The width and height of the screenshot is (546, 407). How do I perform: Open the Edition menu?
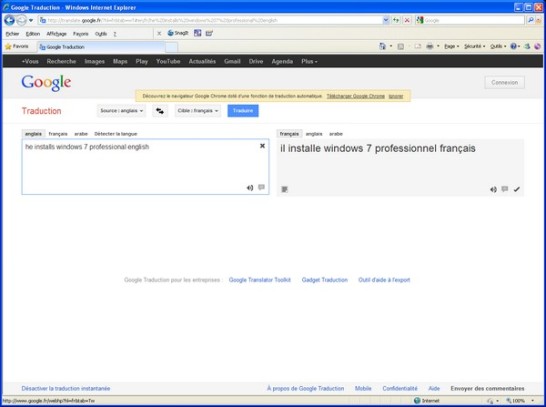point(33,34)
